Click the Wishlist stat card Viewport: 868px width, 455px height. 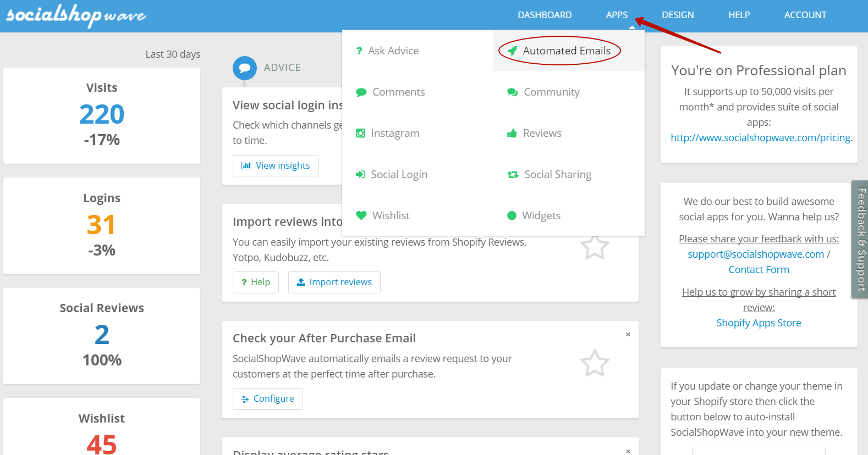click(x=102, y=426)
